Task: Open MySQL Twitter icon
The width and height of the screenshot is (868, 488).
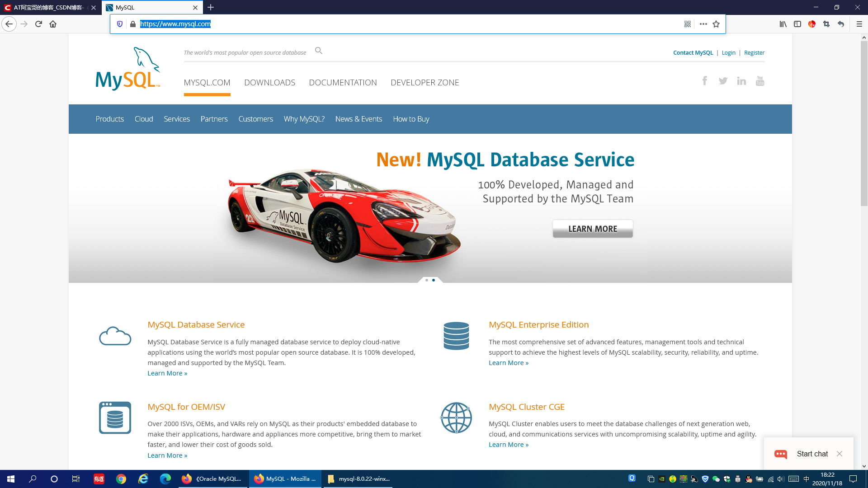Action: click(x=723, y=81)
